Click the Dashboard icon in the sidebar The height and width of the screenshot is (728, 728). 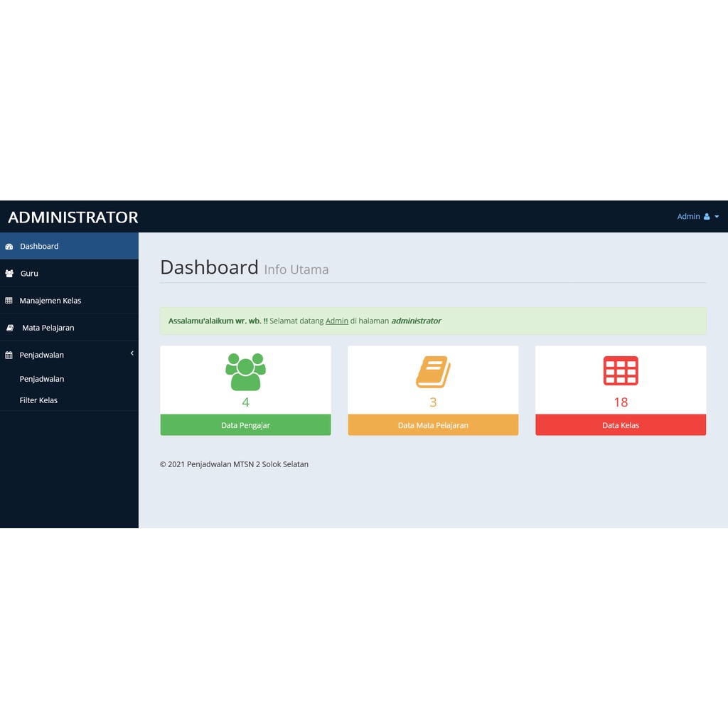(9, 246)
